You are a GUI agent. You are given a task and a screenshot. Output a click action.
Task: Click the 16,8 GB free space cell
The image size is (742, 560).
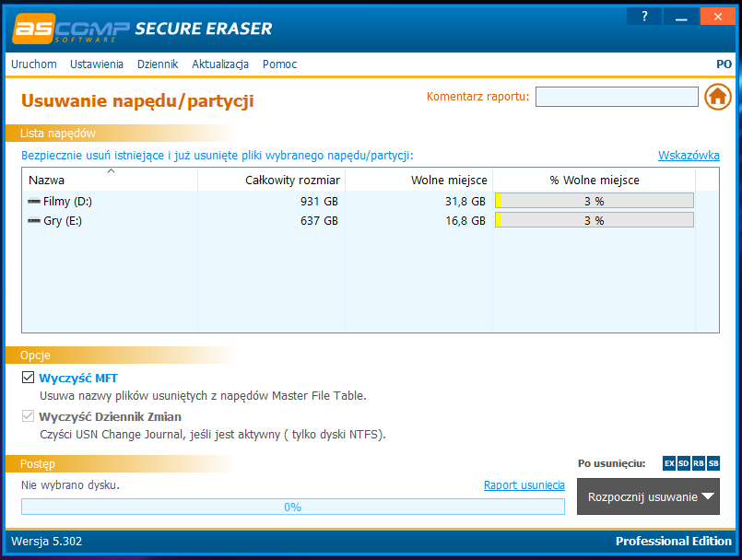(x=465, y=221)
